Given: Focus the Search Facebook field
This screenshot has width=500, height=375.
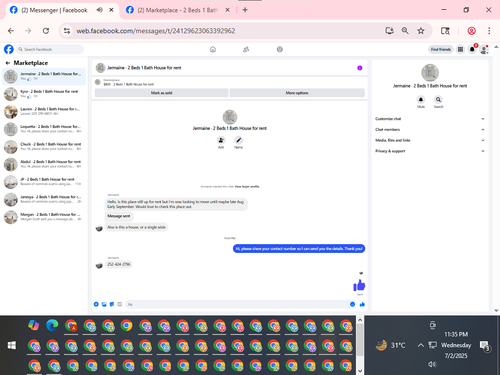Looking at the screenshot, I should (x=50, y=49).
